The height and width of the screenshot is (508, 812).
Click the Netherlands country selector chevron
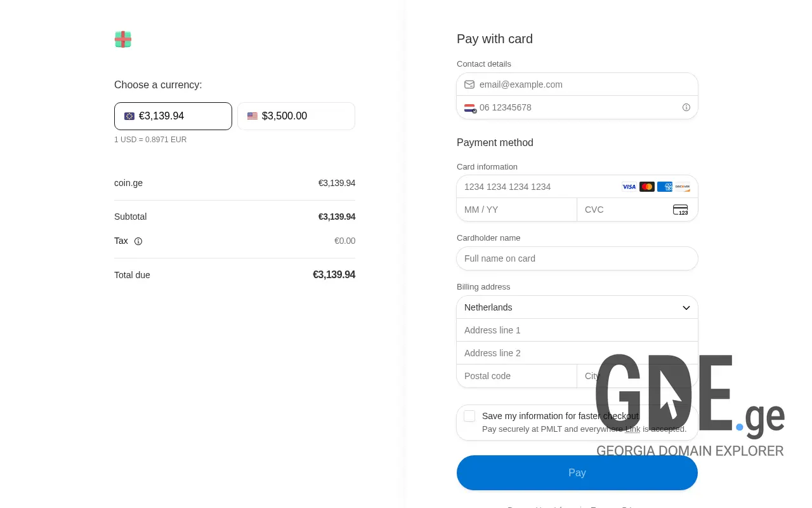[686, 307]
